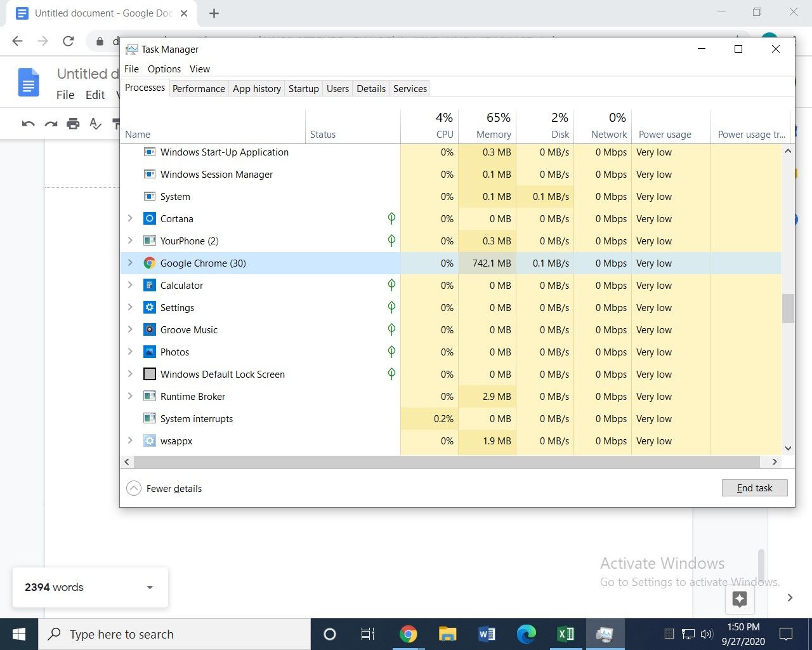Click the Google Chrome process icon

click(150, 263)
